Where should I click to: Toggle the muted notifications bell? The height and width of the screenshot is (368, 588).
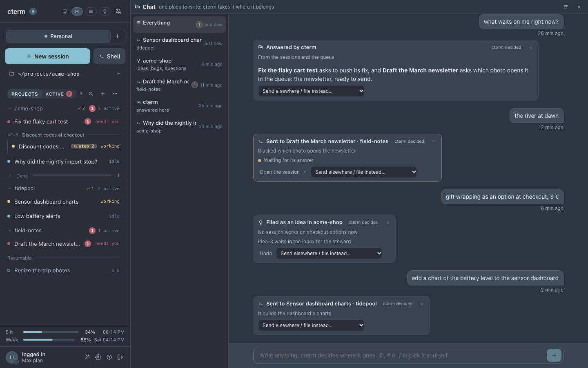click(118, 11)
